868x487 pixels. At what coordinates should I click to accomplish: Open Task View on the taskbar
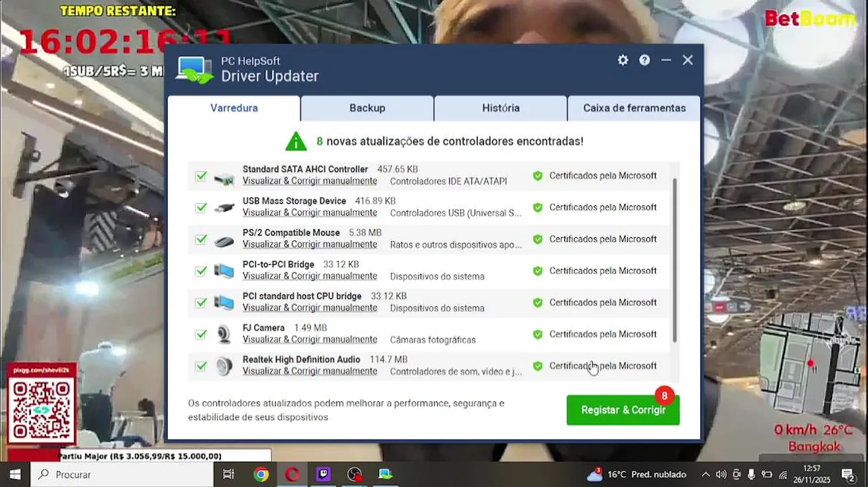point(228,474)
